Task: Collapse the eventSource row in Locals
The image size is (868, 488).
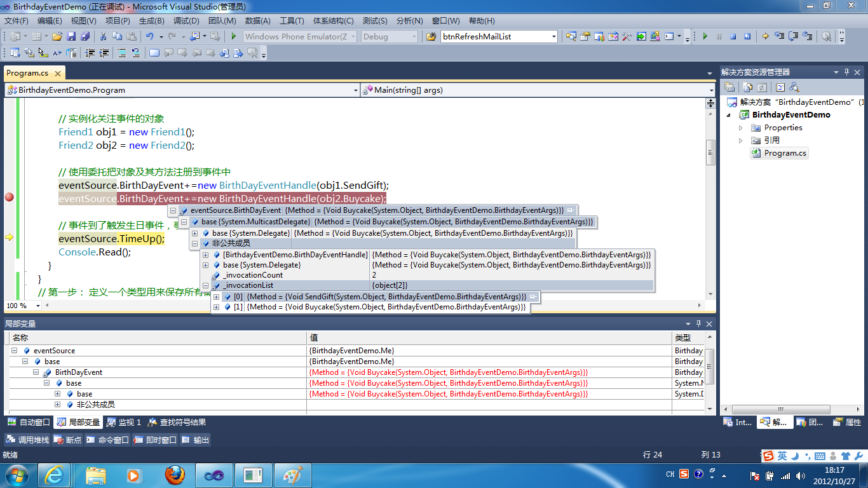Action: click(x=15, y=351)
